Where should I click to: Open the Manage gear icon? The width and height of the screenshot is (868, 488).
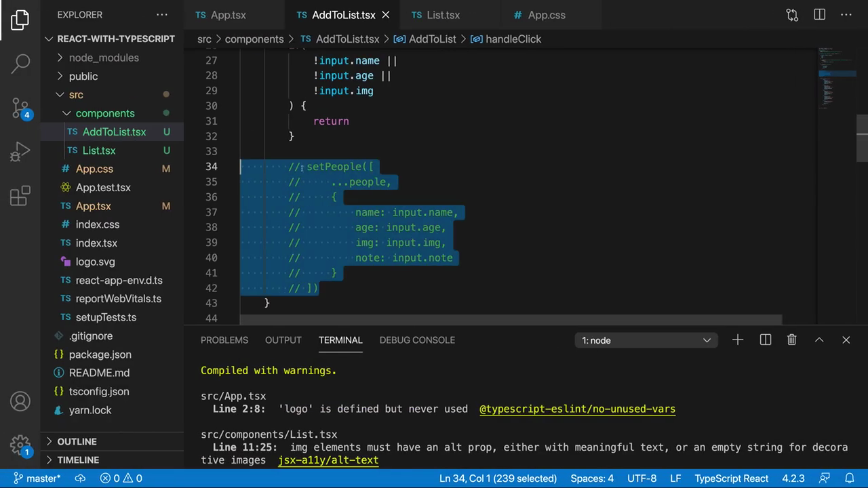tap(20, 445)
